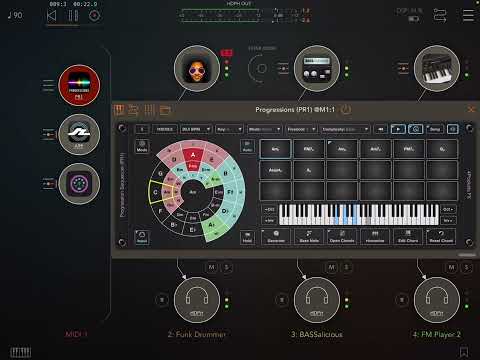Open the MIDI routing matrix icon
This screenshot has width=480, height=360.
pyautogui.click(x=440, y=16)
